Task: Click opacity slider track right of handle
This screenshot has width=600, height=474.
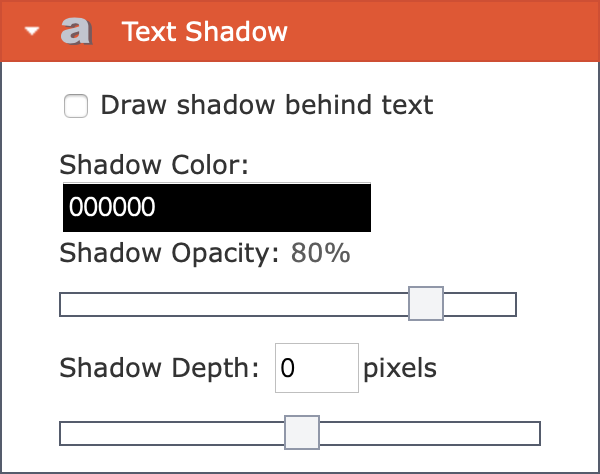Action: coord(480,305)
